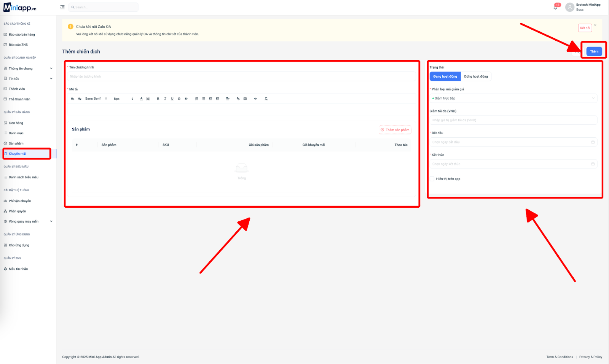Start a numbered list in the editor

[x=196, y=99]
